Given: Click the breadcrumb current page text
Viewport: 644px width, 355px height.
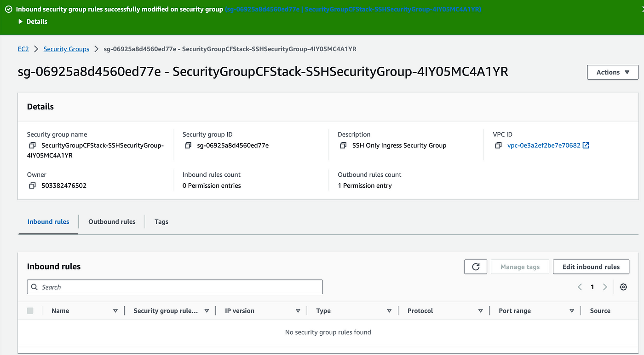Looking at the screenshot, I should [230, 49].
